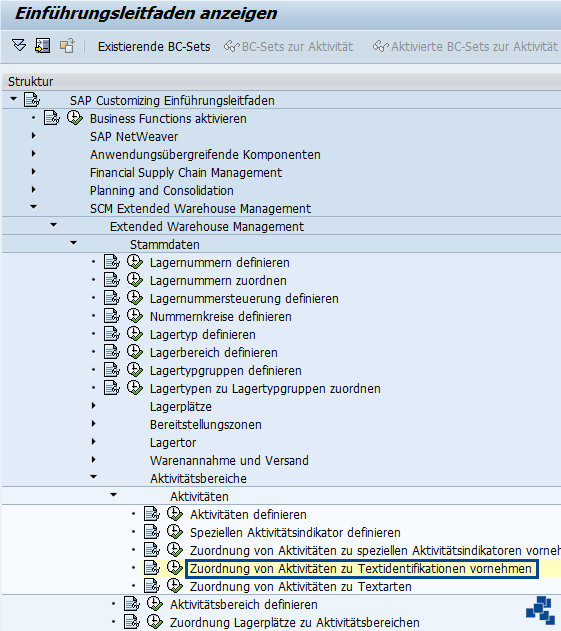Open documentation for Aktivitätsbereich definieren
Screen dimensions: 561x631
click(132, 604)
